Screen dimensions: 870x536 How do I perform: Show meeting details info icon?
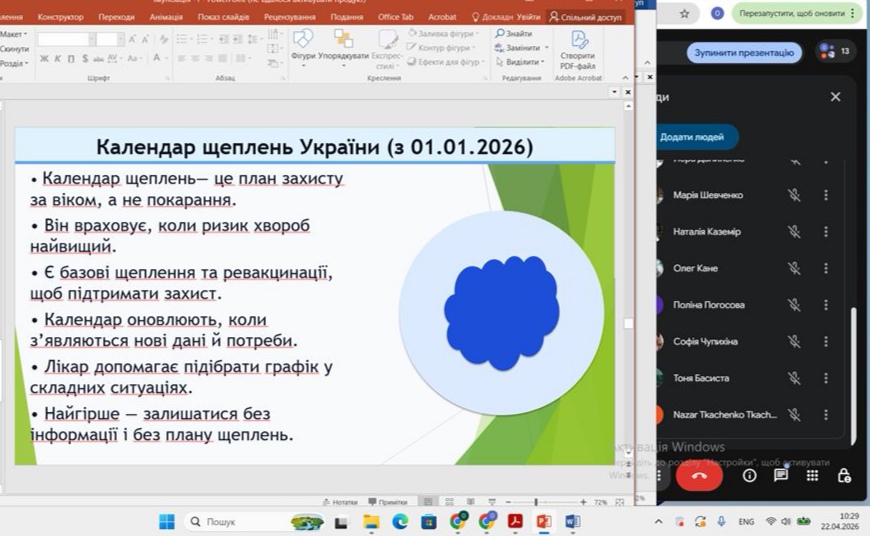click(750, 476)
